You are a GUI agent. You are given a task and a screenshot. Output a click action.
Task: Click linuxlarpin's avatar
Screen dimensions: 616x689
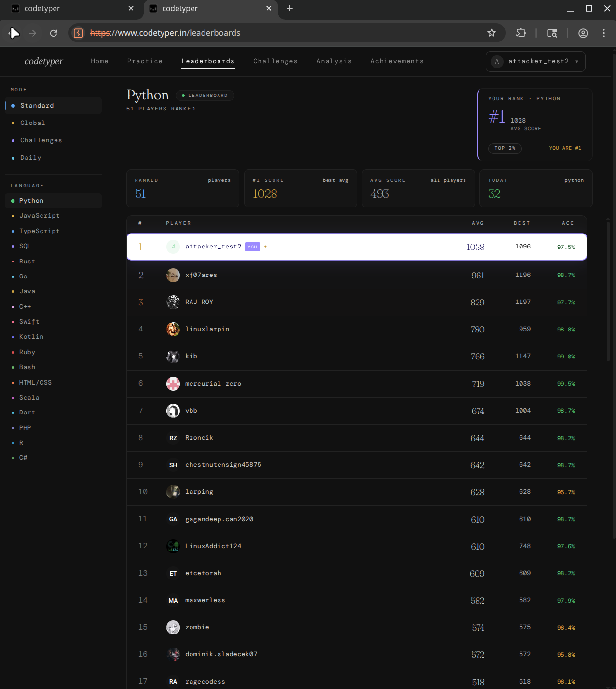(x=173, y=329)
